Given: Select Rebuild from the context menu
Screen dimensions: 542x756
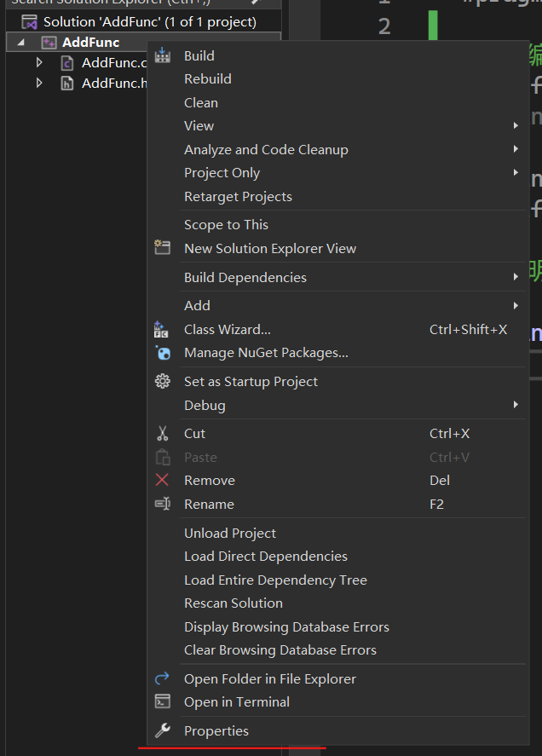Looking at the screenshot, I should (207, 78).
